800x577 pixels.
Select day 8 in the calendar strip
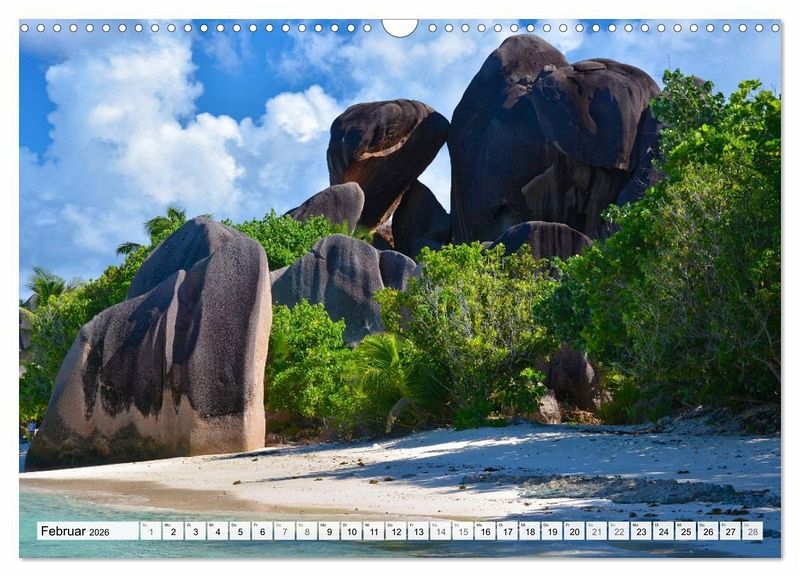coord(307,531)
